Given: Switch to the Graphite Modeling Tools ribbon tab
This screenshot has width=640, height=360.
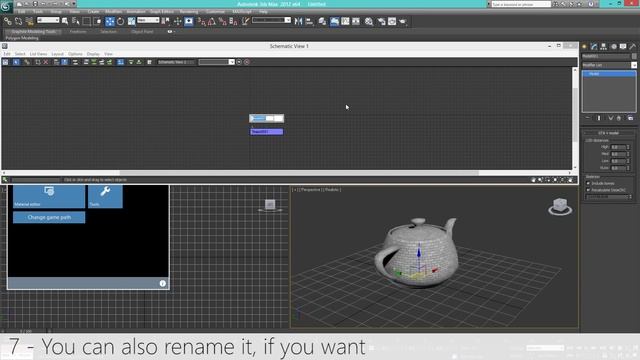Looking at the screenshot, I should tap(33, 31).
